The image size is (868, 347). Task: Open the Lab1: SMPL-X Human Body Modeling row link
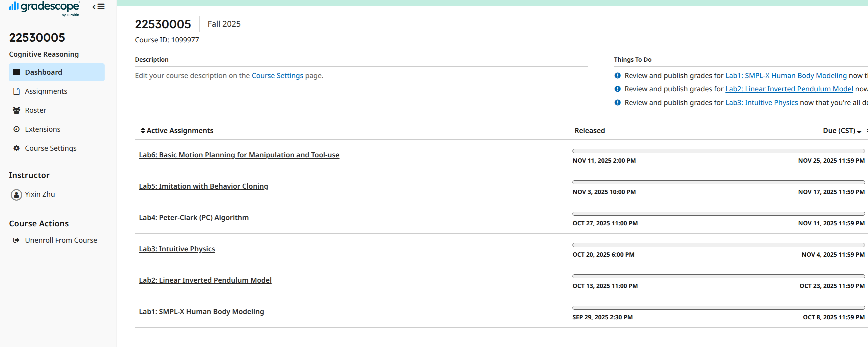click(x=201, y=312)
